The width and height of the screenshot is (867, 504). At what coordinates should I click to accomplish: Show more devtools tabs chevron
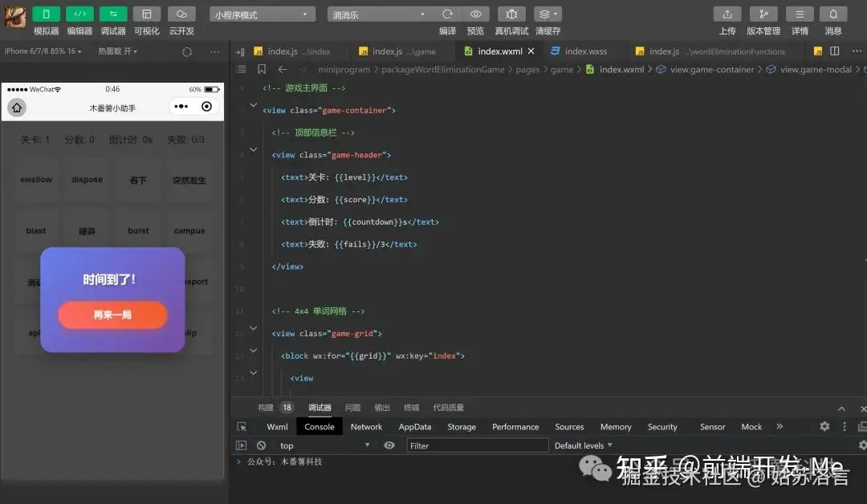pyautogui.click(x=779, y=426)
